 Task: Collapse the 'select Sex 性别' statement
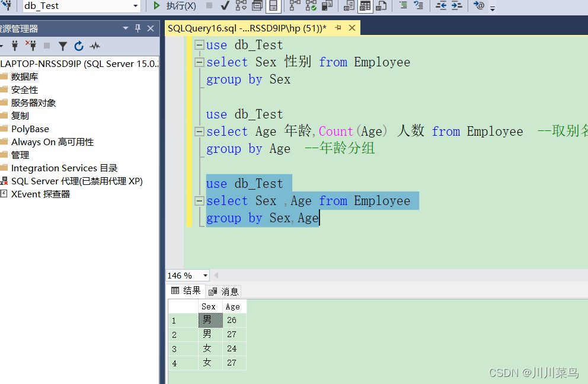[x=200, y=62]
